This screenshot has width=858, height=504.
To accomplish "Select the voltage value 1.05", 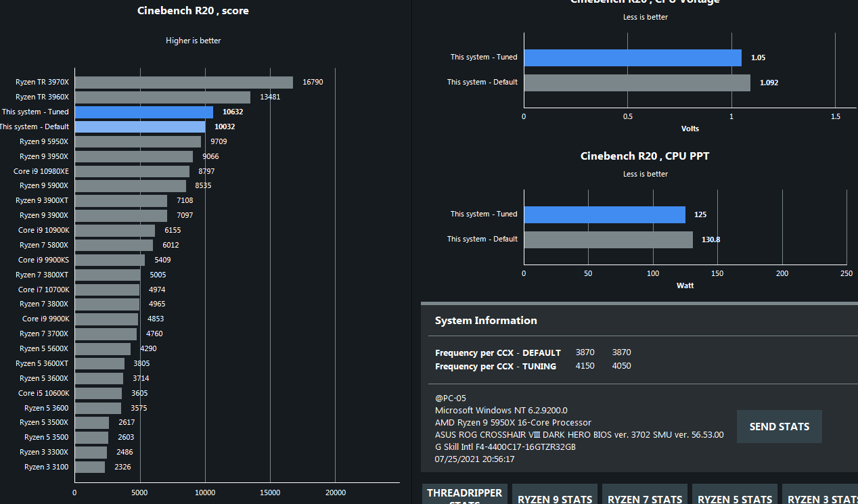I will click(x=758, y=58).
